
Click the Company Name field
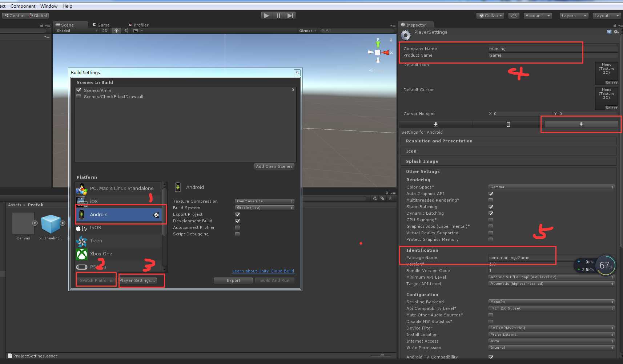pos(553,49)
